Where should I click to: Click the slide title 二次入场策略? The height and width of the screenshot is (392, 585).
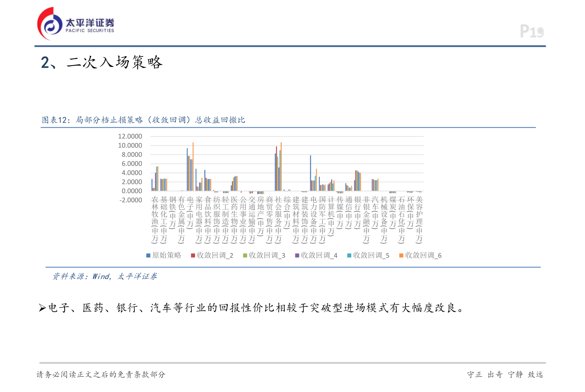click(x=102, y=62)
